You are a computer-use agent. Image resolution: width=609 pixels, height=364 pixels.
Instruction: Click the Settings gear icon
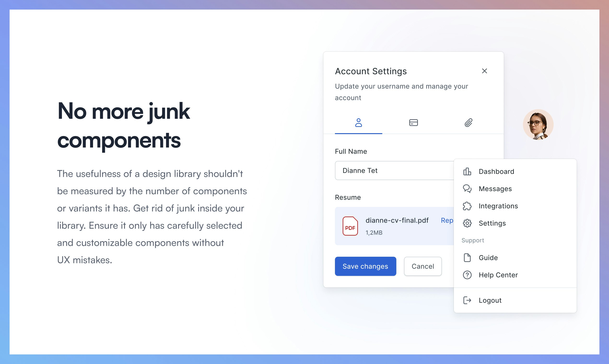coord(467,223)
